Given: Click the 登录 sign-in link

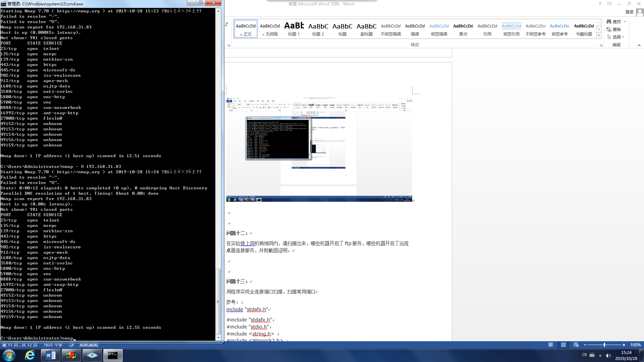Looking at the screenshot, I should click(x=629, y=12).
